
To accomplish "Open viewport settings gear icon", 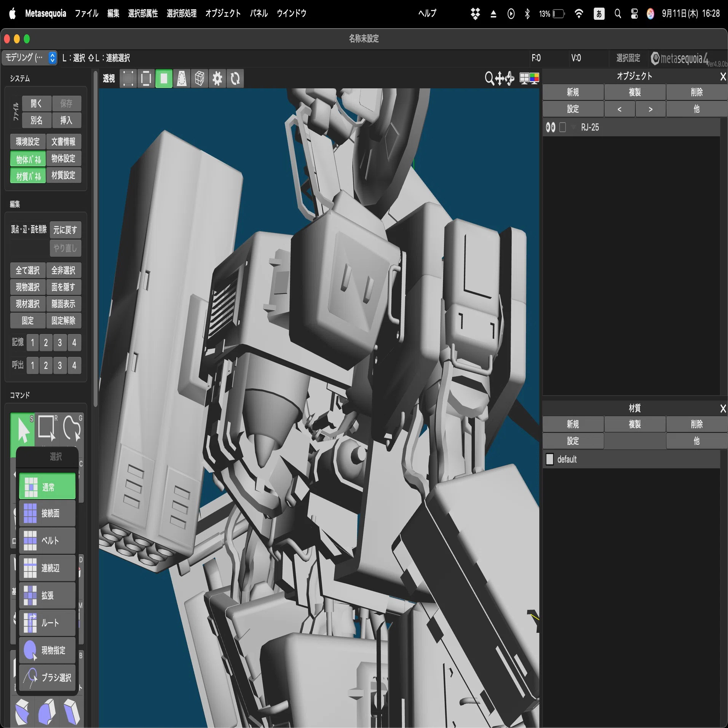I will (217, 79).
